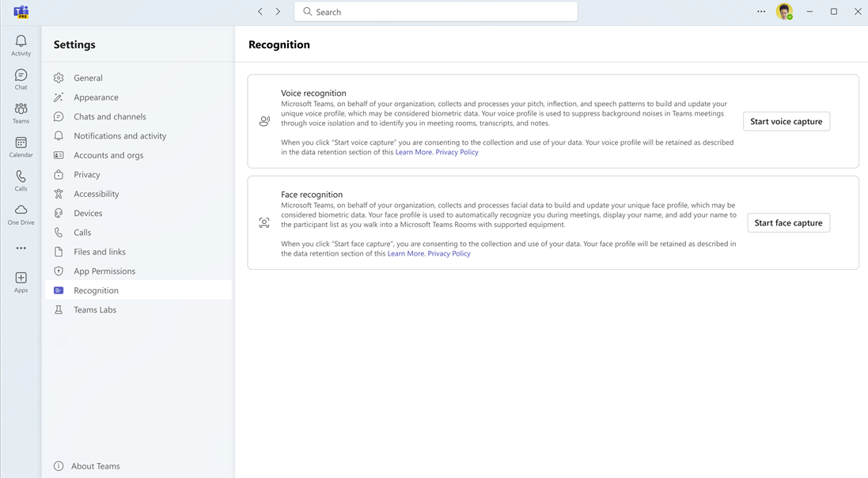868x478 pixels.
Task: Click the Voice recognition heading
Action: [313, 93]
